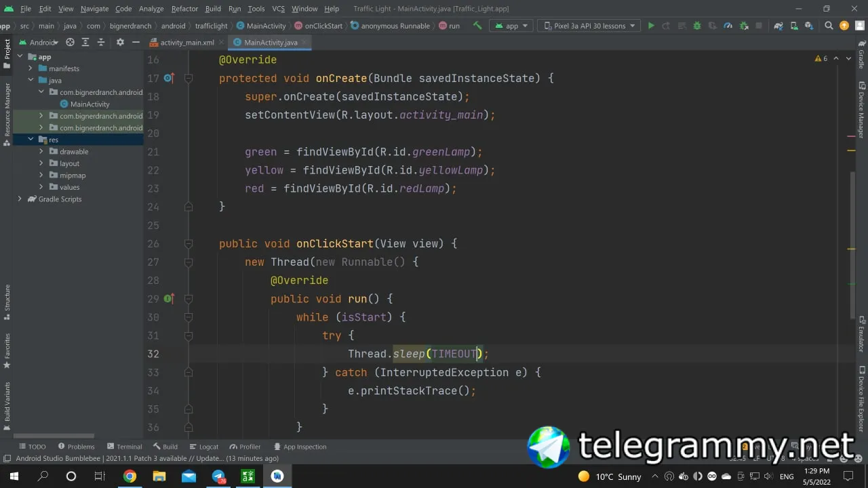Click the Make Project hammer icon
The width and height of the screenshot is (868, 488).
tap(477, 26)
